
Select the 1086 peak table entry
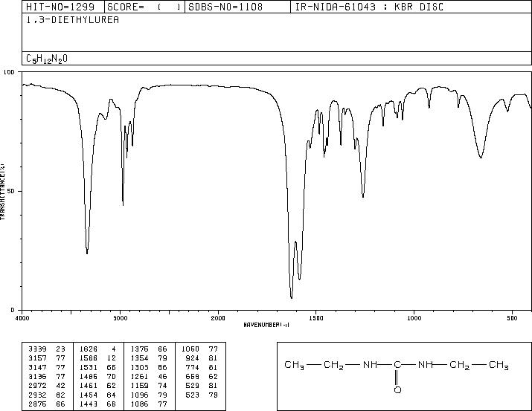pyautogui.click(x=149, y=404)
